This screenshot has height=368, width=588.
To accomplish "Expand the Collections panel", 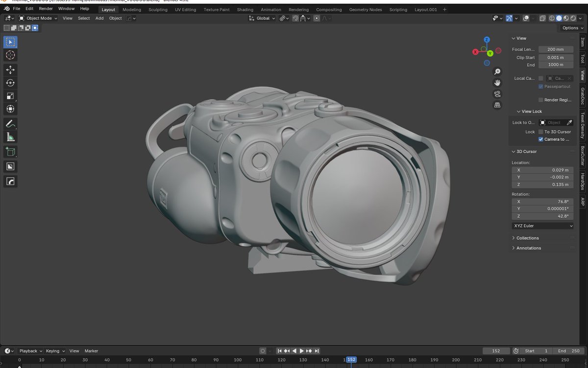I will click(x=527, y=238).
